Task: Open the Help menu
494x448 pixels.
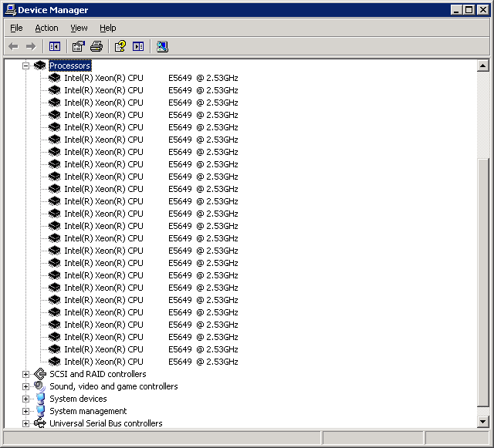Action: (x=108, y=28)
